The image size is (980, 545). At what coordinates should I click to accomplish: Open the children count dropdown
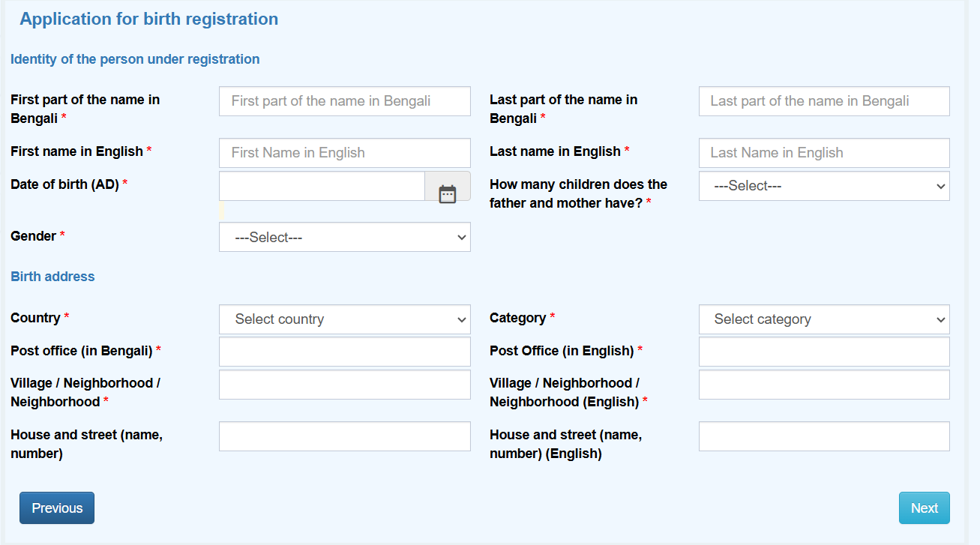pyautogui.click(x=823, y=186)
